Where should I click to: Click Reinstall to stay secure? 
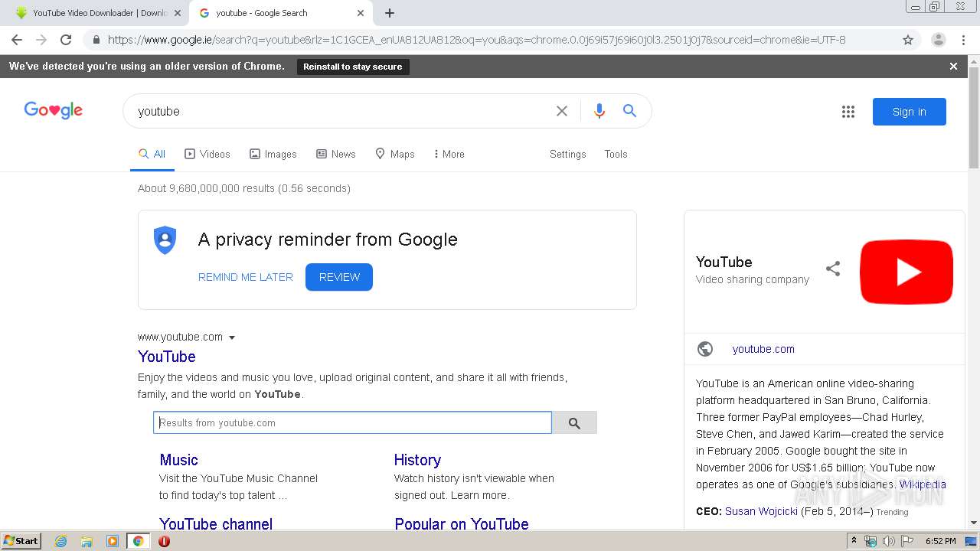pyautogui.click(x=353, y=67)
